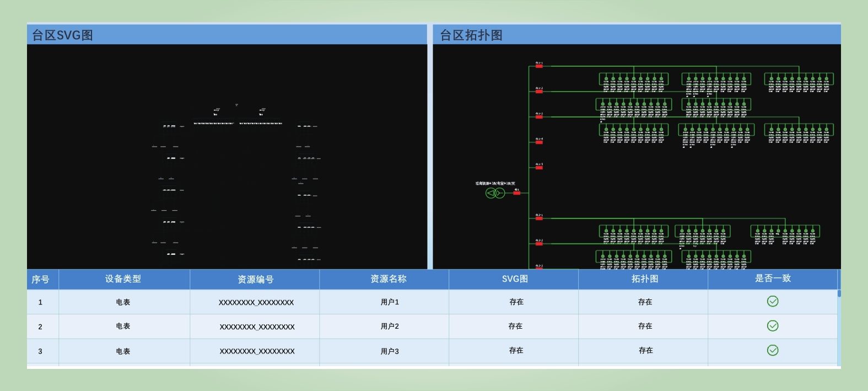This screenshot has height=391, width=868.
Task: Click the transformer name label above the symbol
Action: tap(495, 183)
